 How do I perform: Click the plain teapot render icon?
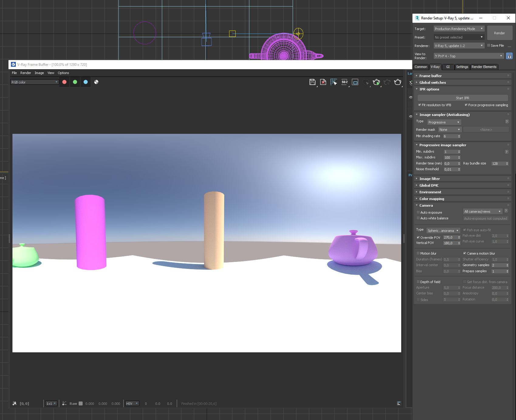(398, 82)
